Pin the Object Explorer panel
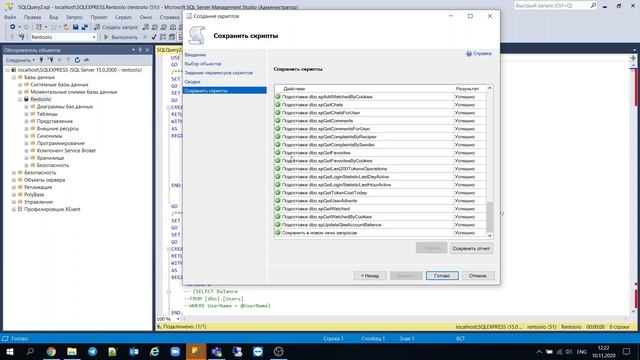Screen dimensions: 640x360 [x=140, y=50]
